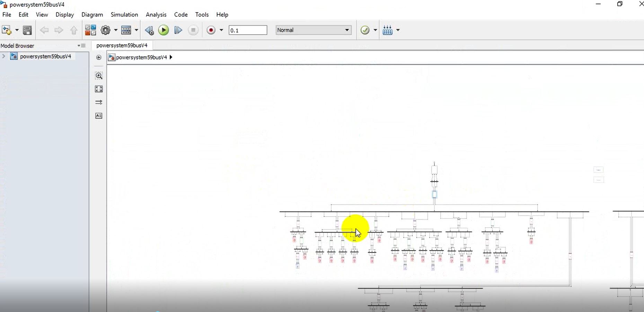This screenshot has width=644, height=312.
Task: Click the Annotation tool in the palette
Action: 99,116
